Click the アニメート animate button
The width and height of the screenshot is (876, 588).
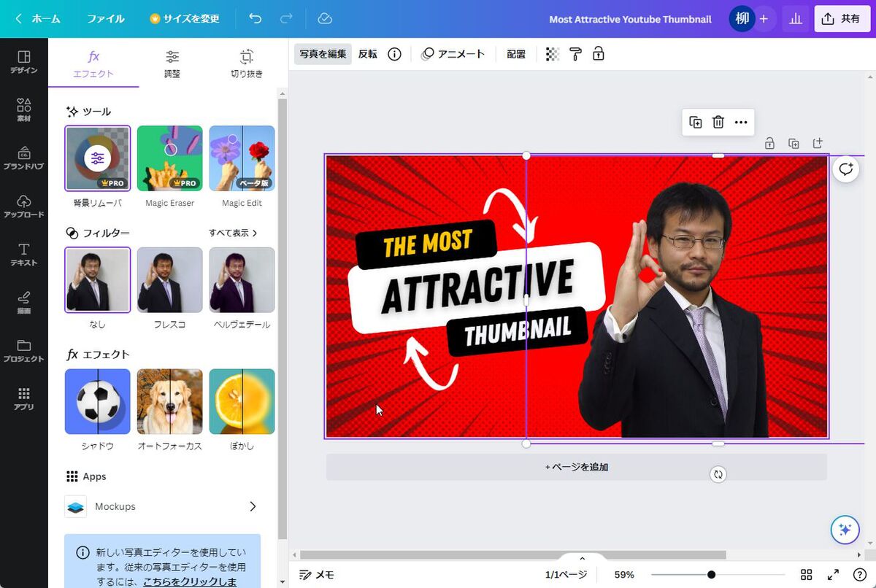[453, 54]
